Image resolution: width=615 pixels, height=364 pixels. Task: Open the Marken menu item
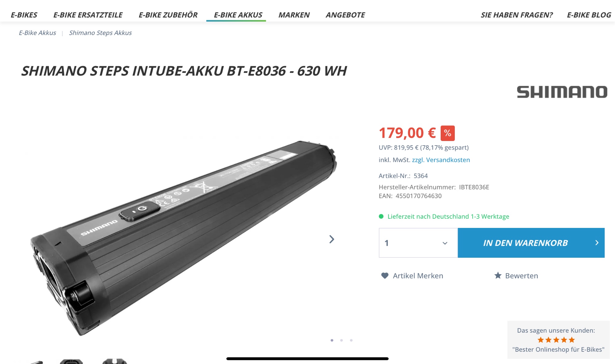tap(294, 15)
